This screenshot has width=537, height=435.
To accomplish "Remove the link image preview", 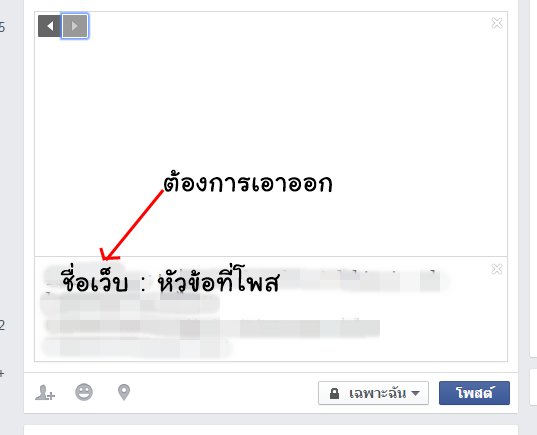I will coord(497,23).
